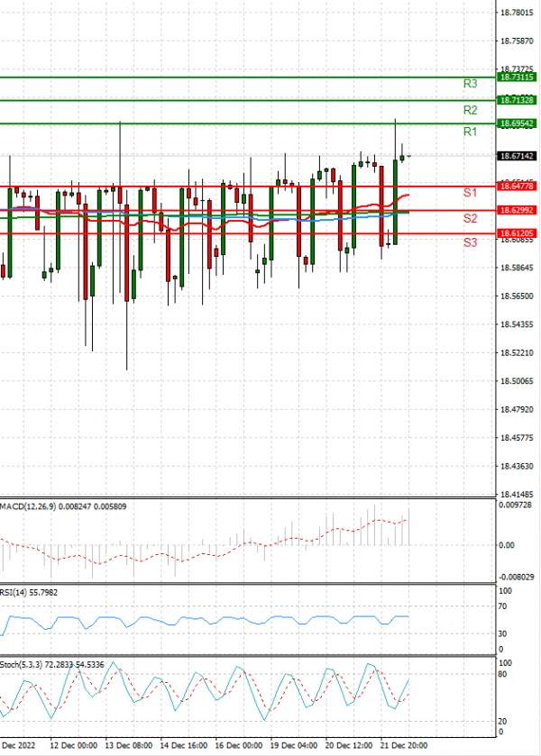Click the 0.009728 MACD scale value
541x756 pixels.
point(516,506)
